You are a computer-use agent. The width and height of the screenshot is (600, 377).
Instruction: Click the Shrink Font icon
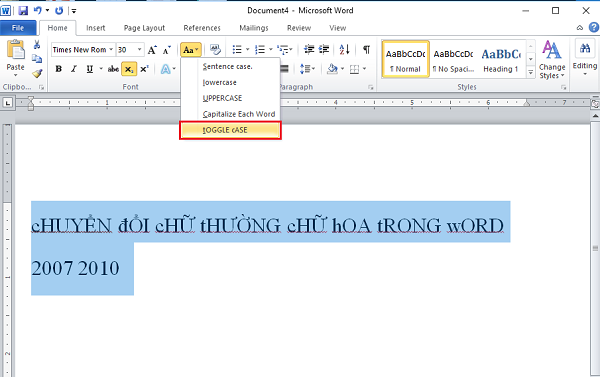click(x=167, y=50)
